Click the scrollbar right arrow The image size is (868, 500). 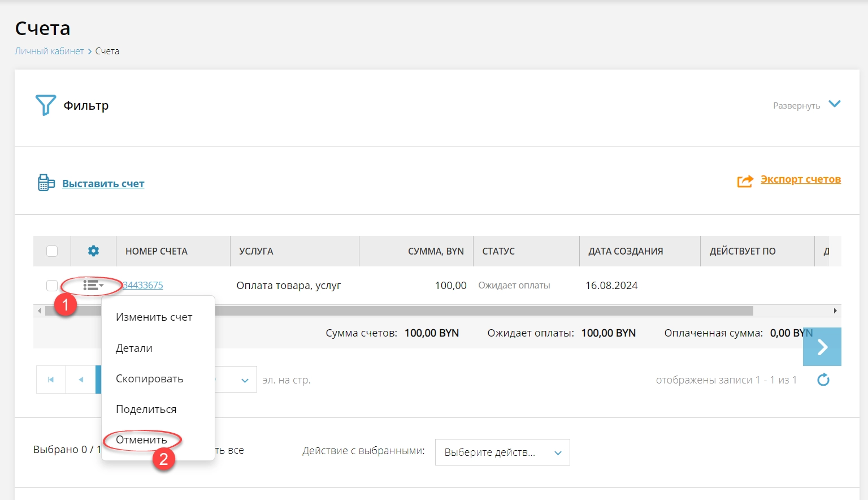coord(835,311)
